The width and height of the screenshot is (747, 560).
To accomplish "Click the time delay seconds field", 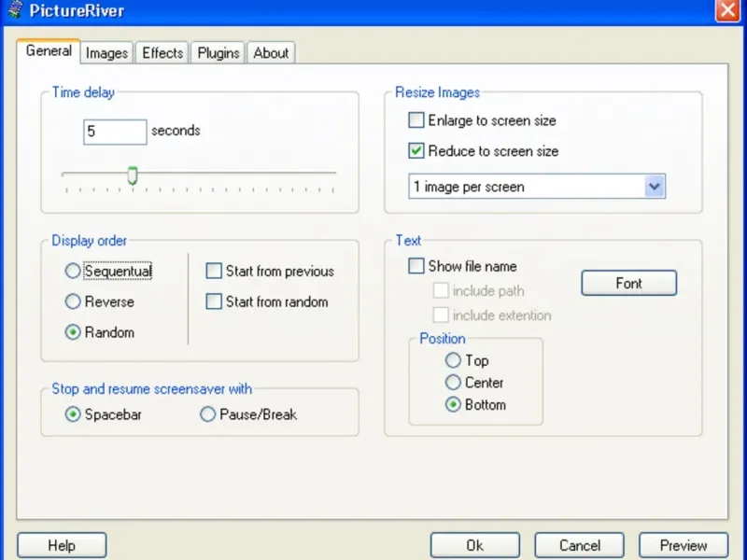I will click(115, 132).
